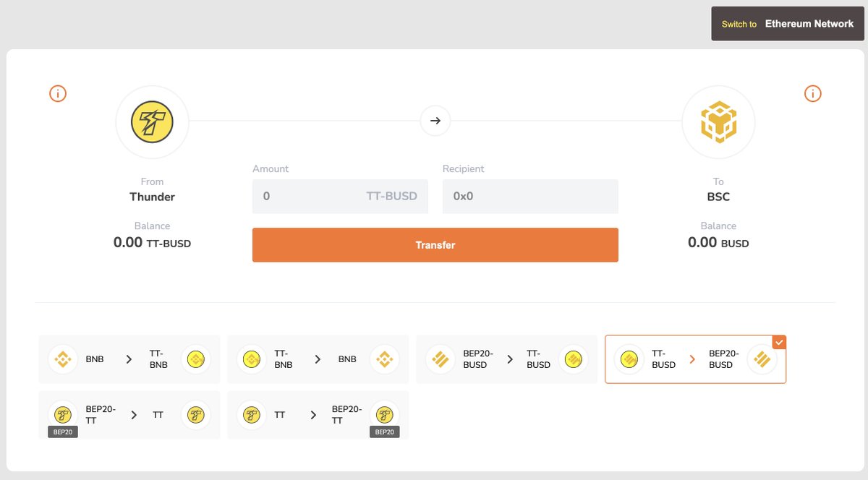Click the Recipient label
The width and height of the screenshot is (868, 480).
[x=464, y=168]
